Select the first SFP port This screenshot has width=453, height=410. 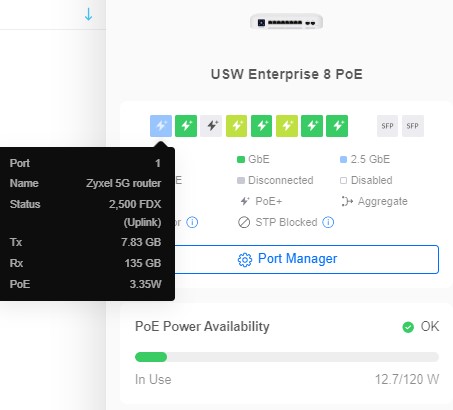(387, 126)
